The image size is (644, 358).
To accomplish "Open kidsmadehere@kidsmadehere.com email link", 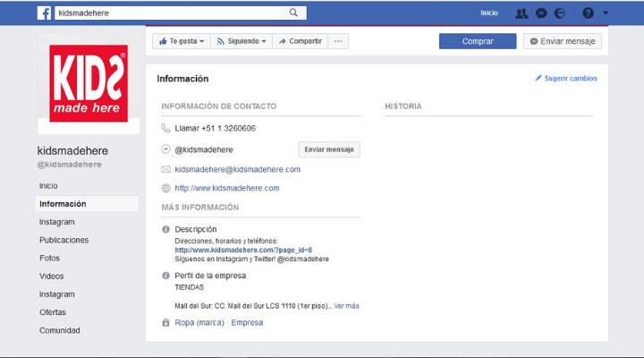I will pos(237,169).
